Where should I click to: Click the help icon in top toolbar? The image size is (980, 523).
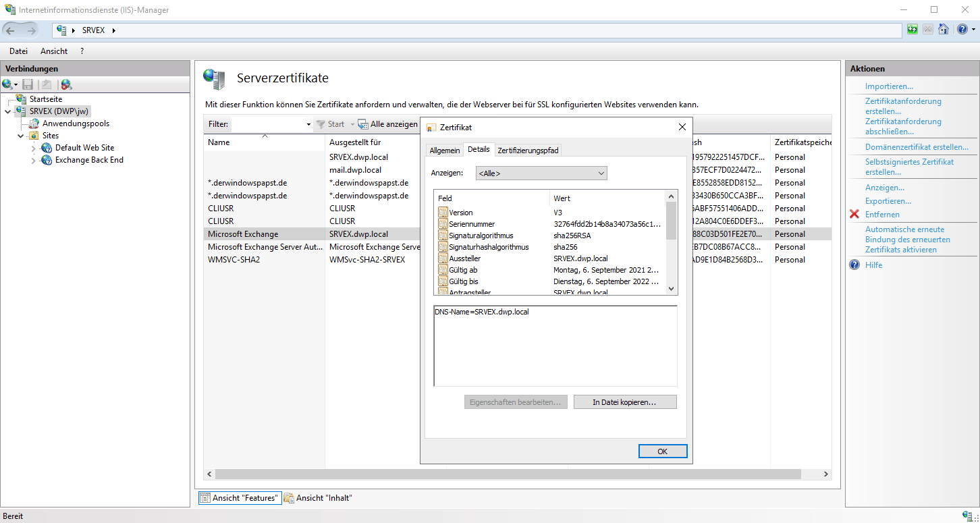coord(961,30)
